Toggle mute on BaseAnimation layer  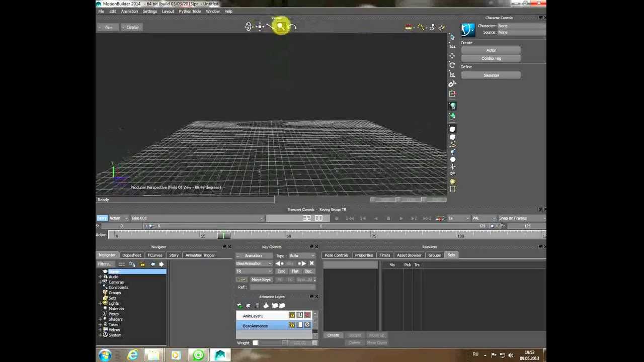click(x=307, y=325)
